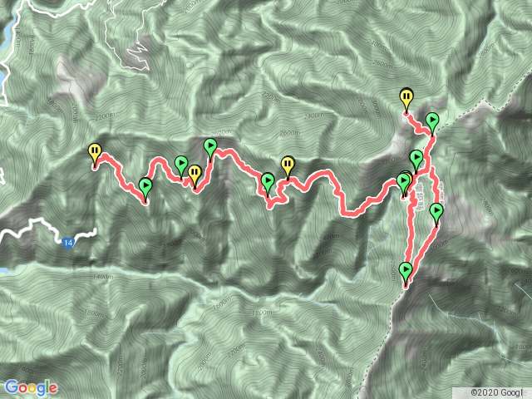Open the Google logo link

(x=31, y=387)
